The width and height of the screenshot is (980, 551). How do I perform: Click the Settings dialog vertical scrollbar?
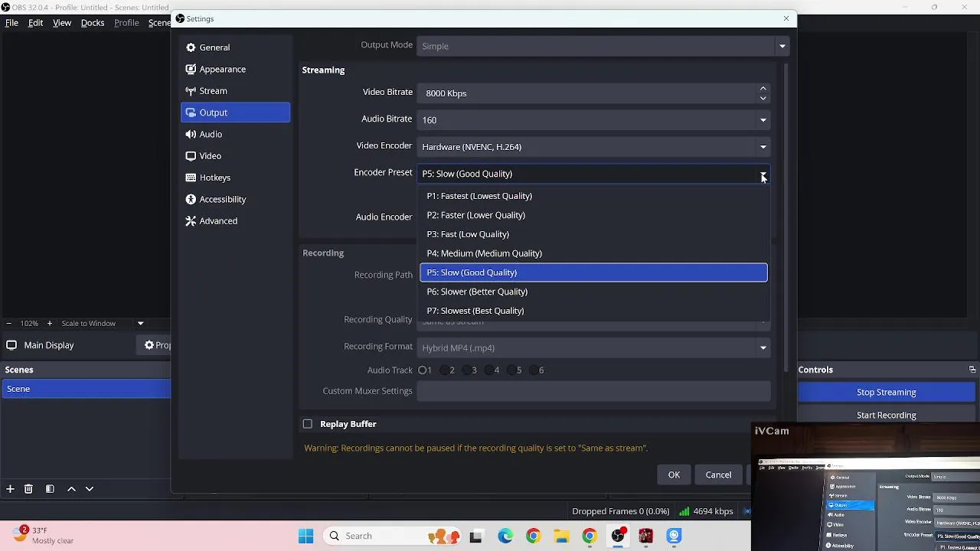tap(786, 218)
